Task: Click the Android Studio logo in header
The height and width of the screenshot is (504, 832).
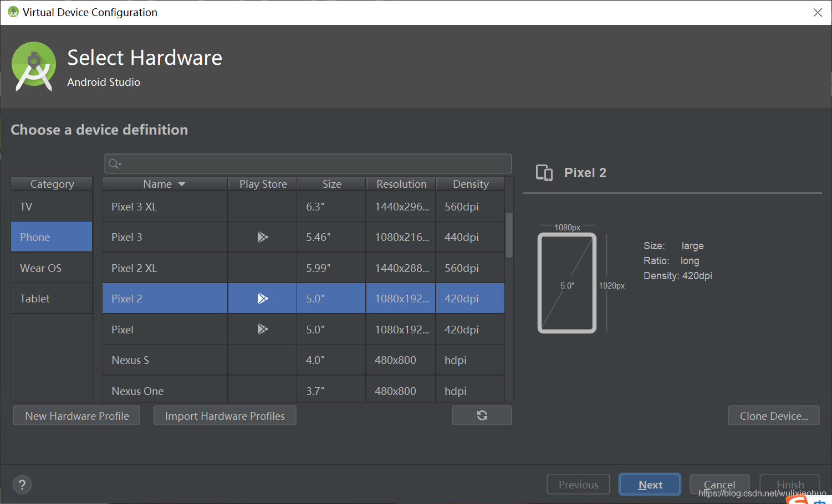Action: (x=34, y=66)
